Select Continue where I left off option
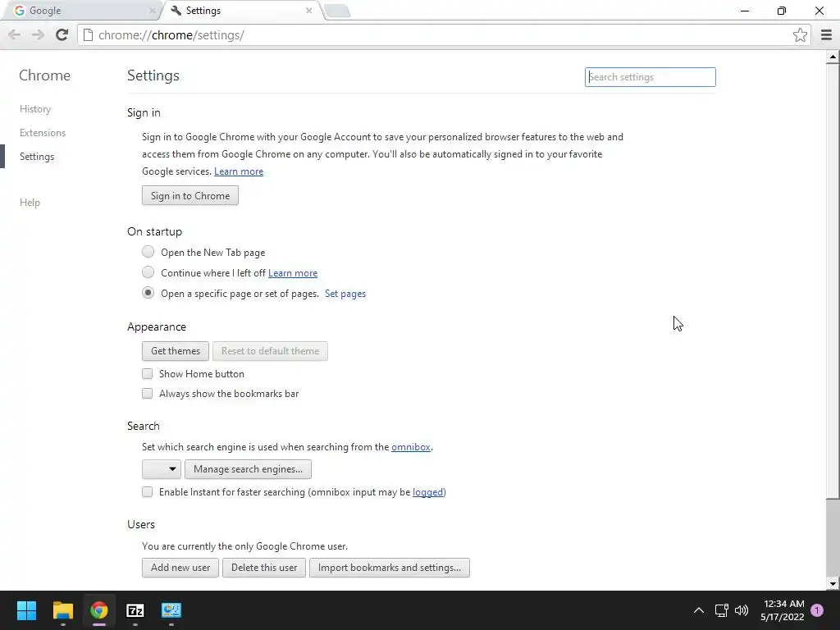840x630 pixels. (148, 272)
